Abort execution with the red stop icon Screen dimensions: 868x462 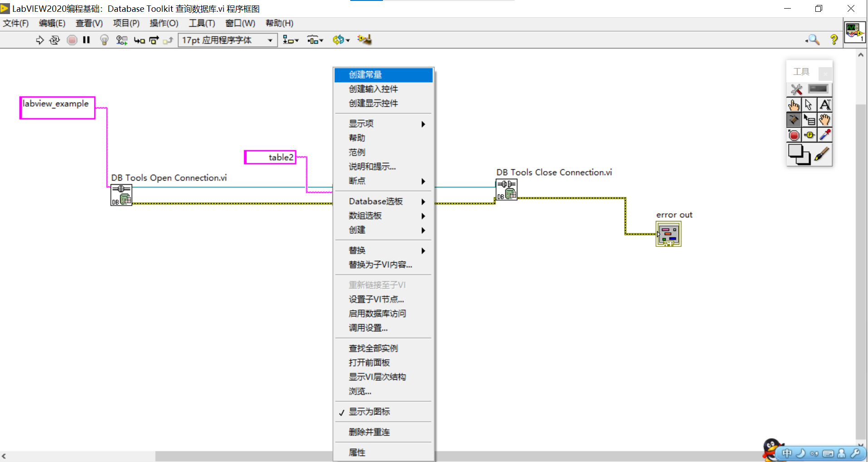pyautogui.click(x=72, y=40)
